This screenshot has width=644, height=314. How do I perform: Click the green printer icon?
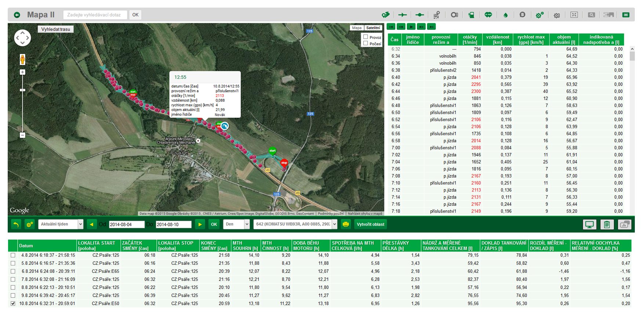click(x=345, y=224)
